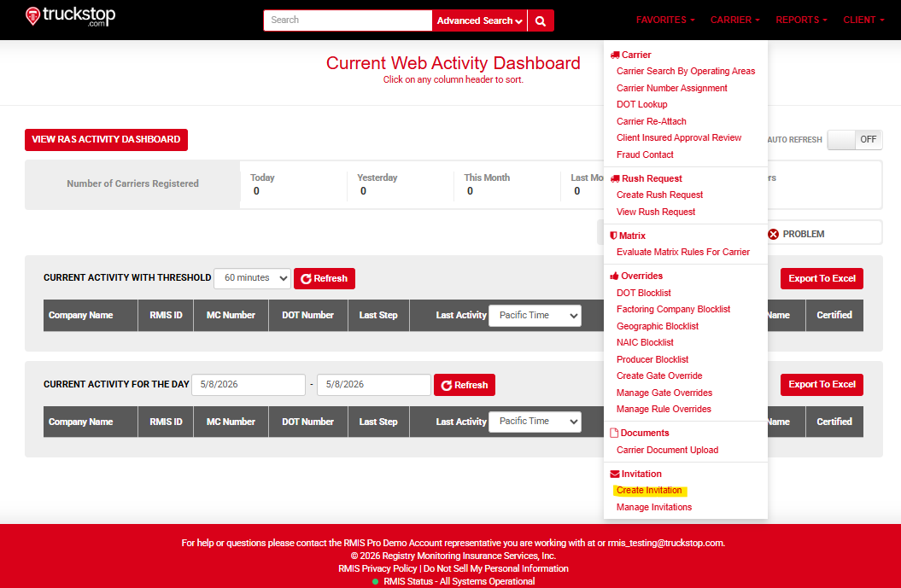Export daily activity to Excel
The height and width of the screenshot is (588, 901).
pyautogui.click(x=822, y=385)
